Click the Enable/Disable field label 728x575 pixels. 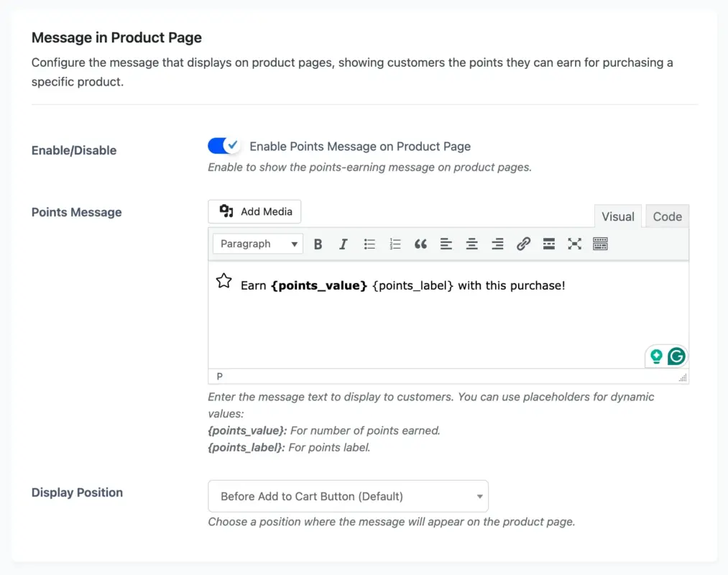click(x=74, y=150)
